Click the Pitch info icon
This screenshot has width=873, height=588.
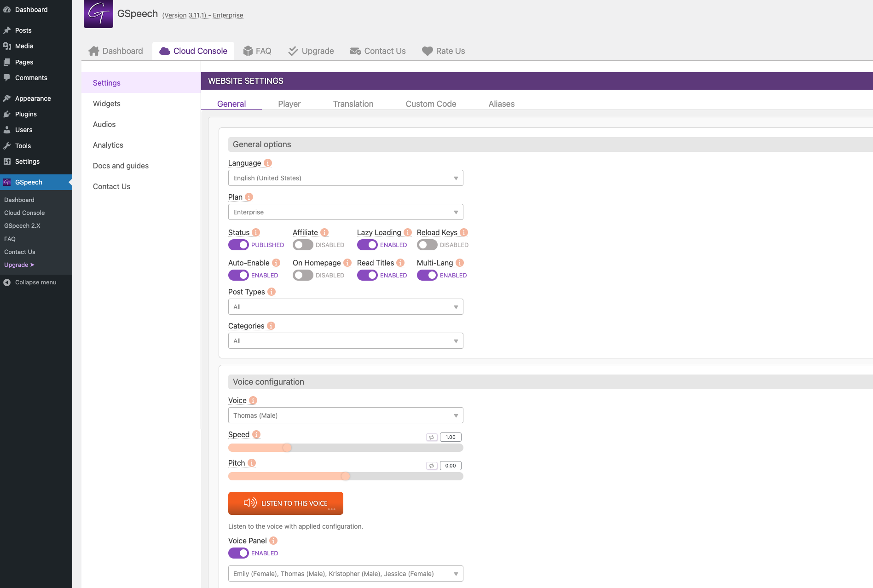click(x=252, y=463)
